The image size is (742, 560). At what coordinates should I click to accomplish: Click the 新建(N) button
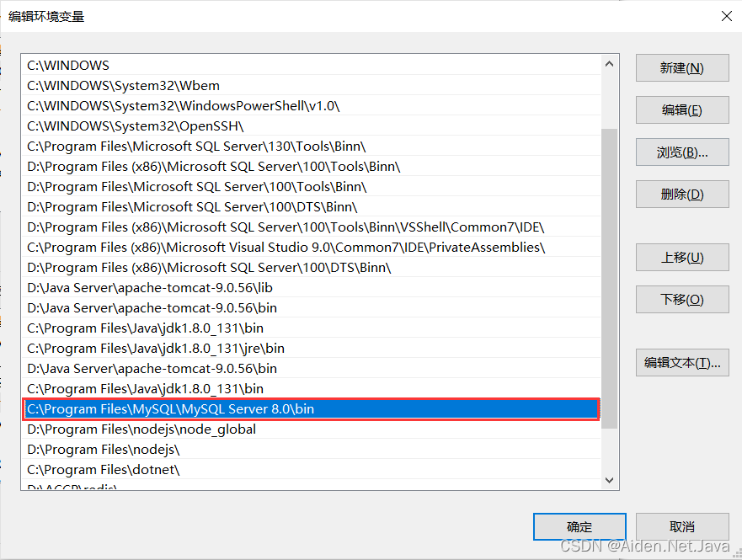[682, 68]
